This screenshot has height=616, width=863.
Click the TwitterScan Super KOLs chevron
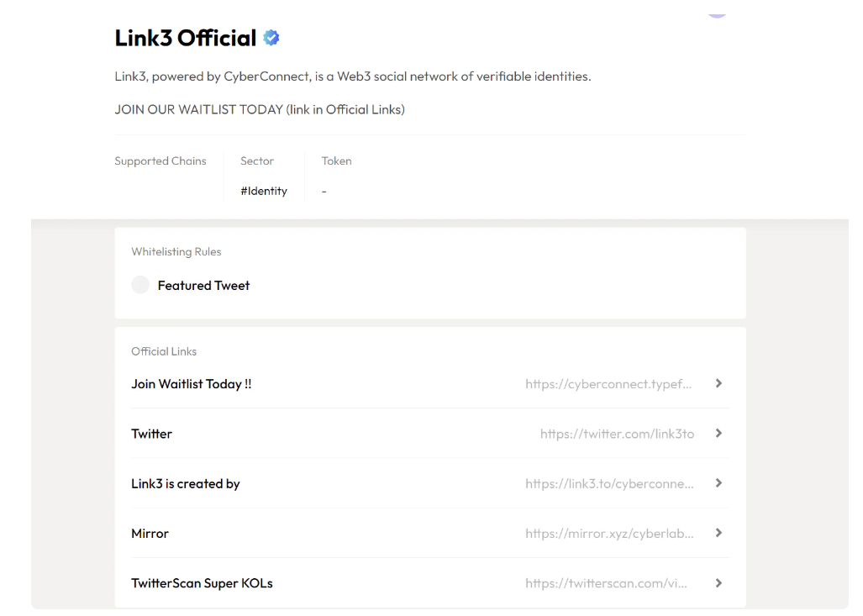click(x=718, y=583)
